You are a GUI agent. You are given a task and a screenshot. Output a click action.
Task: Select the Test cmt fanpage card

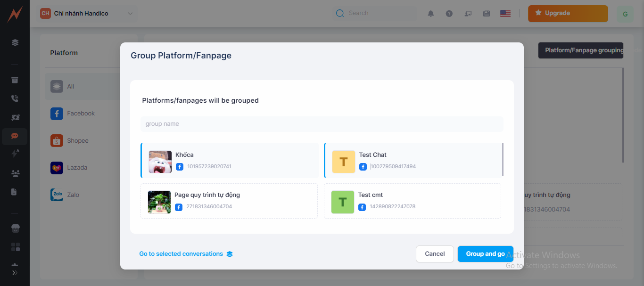pyautogui.click(x=412, y=201)
